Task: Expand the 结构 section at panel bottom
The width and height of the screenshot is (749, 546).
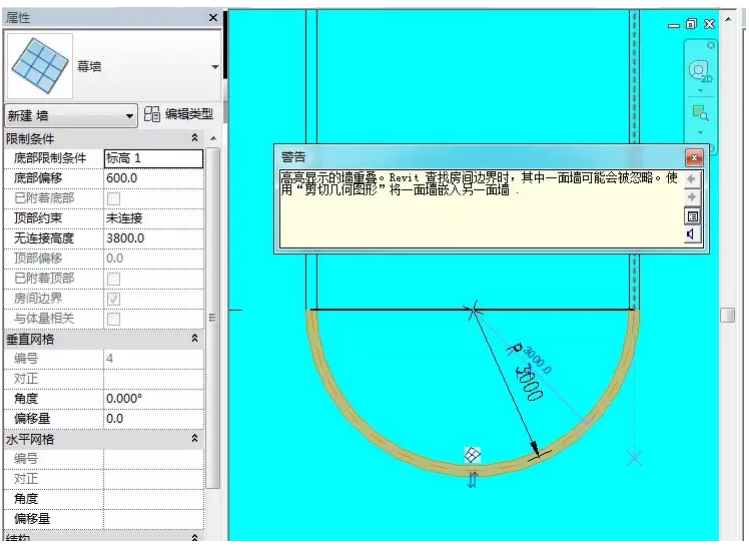Action: click(x=194, y=538)
